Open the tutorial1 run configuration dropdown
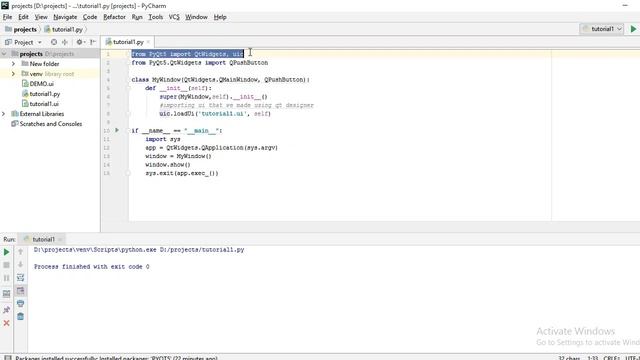640x360 pixels. pos(602,29)
